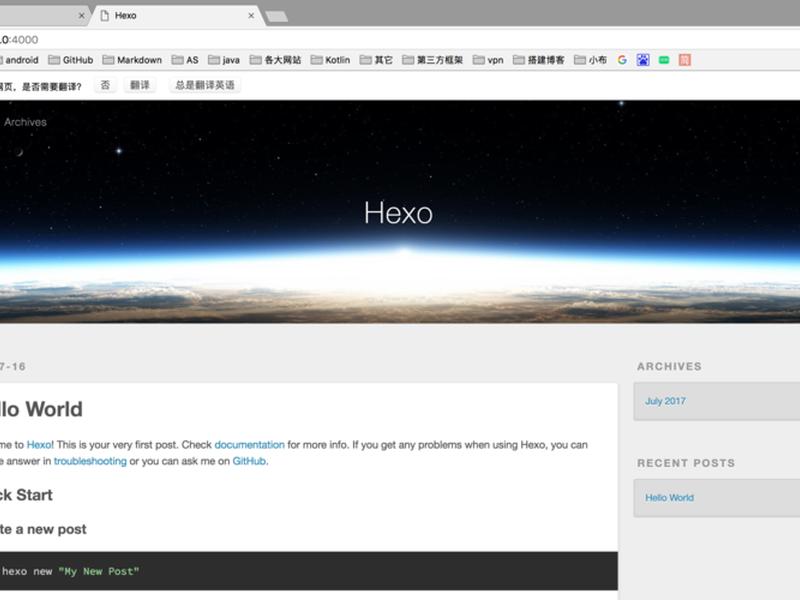This screenshot has width=800, height=600.
Task: Open a new browser tab
Action: [x=277, y=17]
